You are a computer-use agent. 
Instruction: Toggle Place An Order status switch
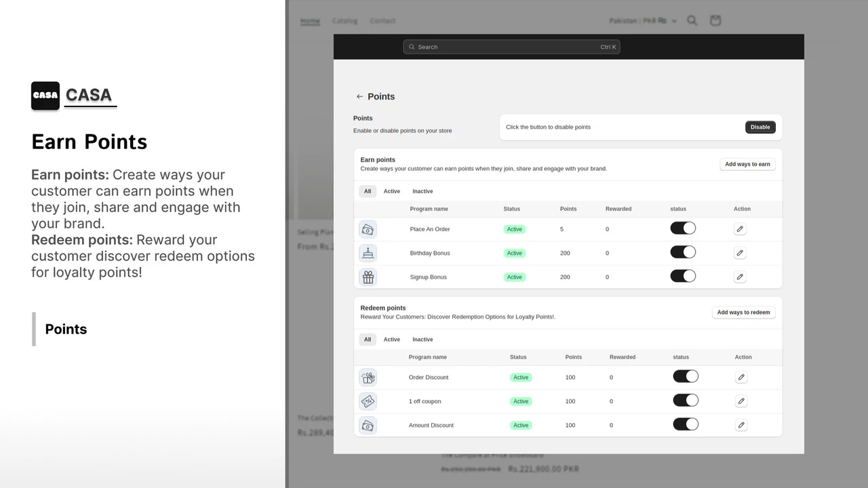[683, 228]
